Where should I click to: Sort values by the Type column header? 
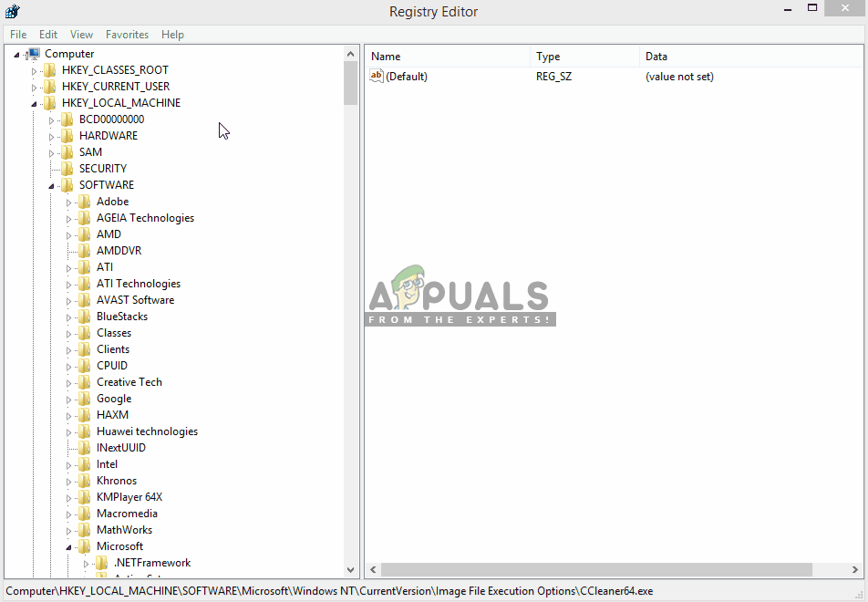click(x=584, y=57)
